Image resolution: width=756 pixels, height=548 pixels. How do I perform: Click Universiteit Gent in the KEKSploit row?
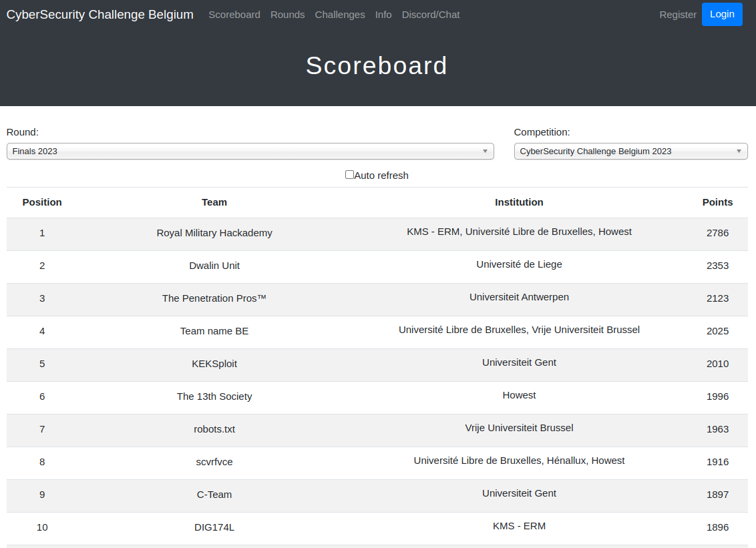click(x=519, y=362)
